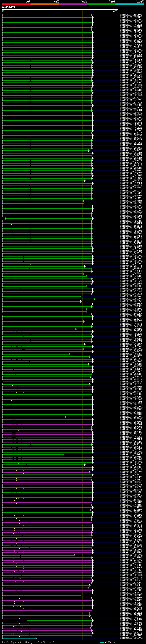Select the UniRef100_A7S405 entry
This screenshot has height=644, width=146.
(x=131, y=82)
